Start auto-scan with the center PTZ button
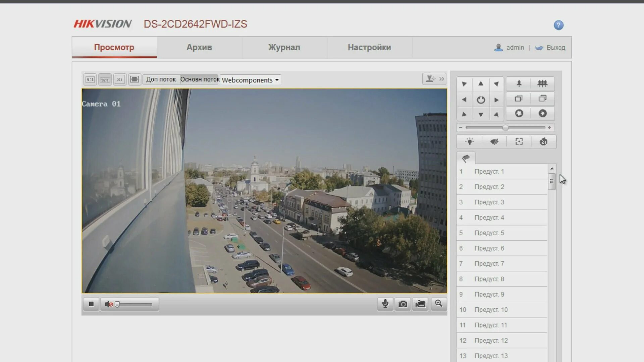644x362 pixels. 481,100
